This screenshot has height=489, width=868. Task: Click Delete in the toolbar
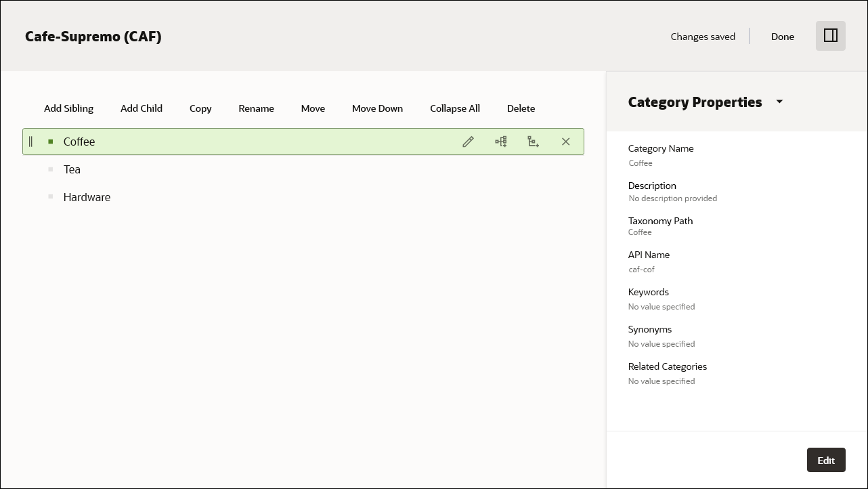pos(521,108)
